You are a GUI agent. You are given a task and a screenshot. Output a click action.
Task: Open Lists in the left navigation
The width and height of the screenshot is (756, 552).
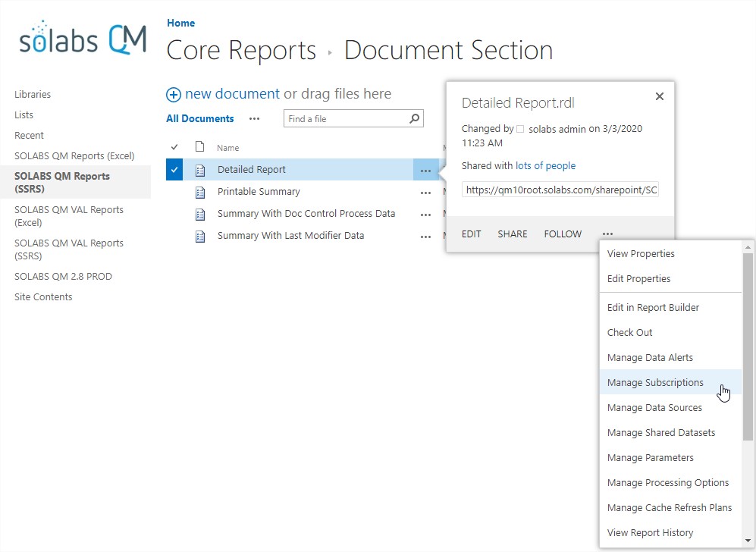24,114
